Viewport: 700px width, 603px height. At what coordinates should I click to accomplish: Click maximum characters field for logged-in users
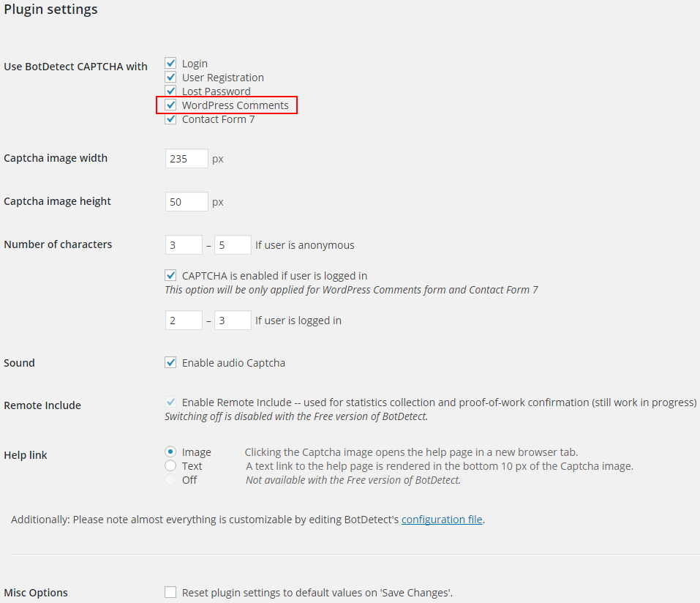(233, 320)
